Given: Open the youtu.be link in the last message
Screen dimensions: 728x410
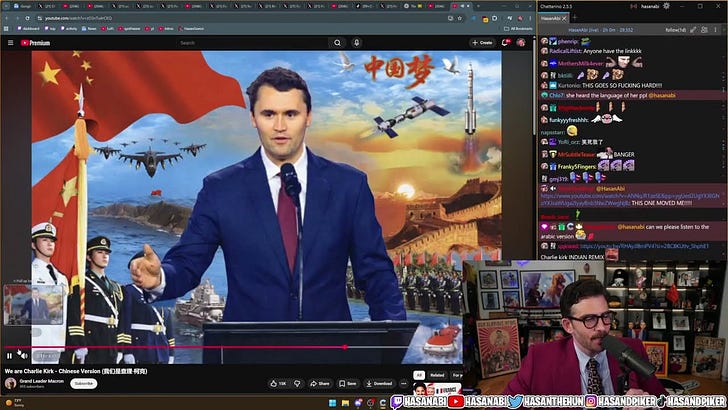Looking at the screenshot, I should pos(644,246).
